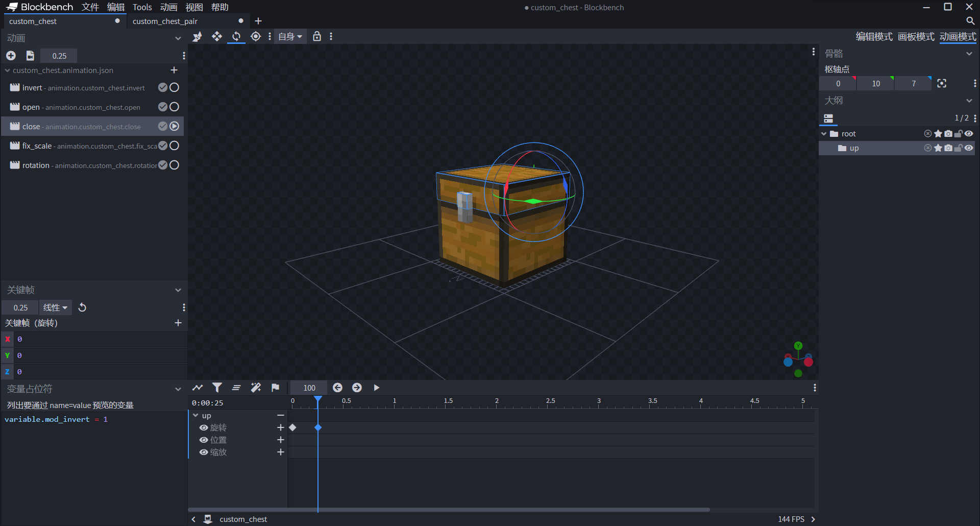980x526 pixels.
Task: Toggle graph editor in timeline
Action: click(198, 388)
